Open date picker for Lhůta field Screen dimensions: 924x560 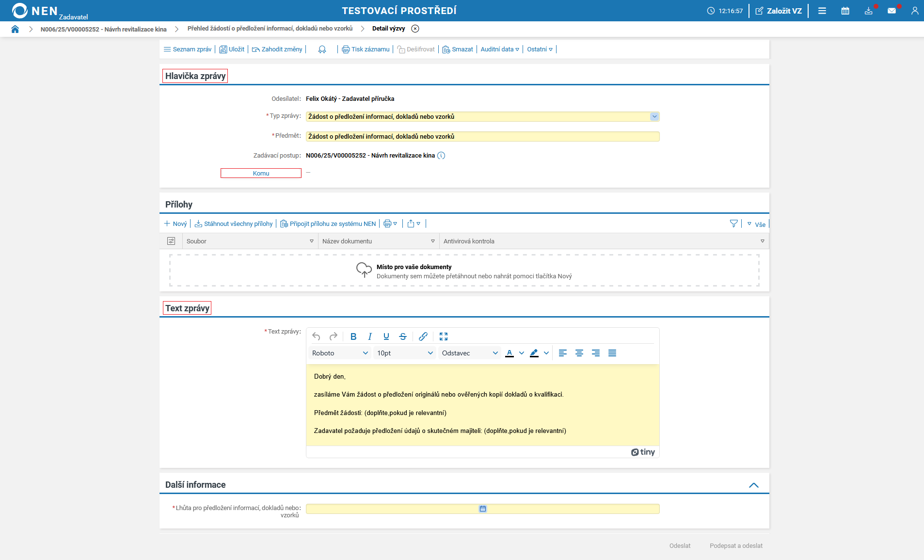coord(483,509)
